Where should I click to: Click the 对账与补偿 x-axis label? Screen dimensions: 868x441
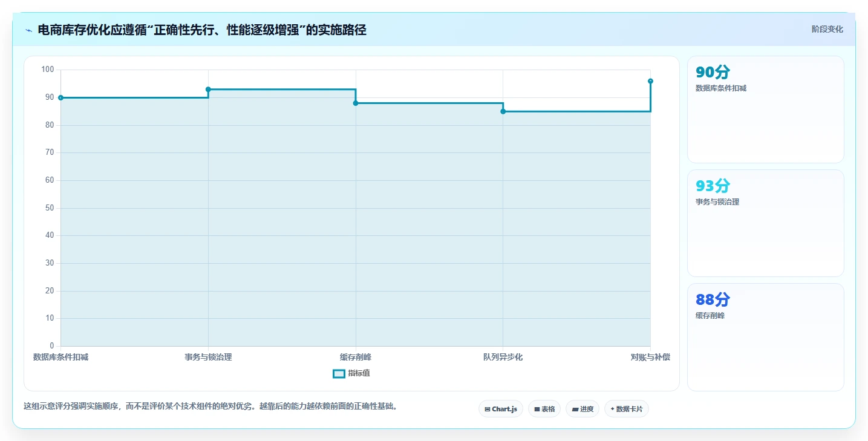point(650,358)
